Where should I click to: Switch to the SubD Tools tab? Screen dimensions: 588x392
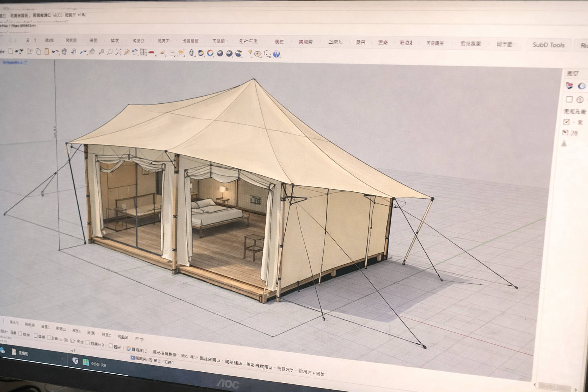point(548,45)
